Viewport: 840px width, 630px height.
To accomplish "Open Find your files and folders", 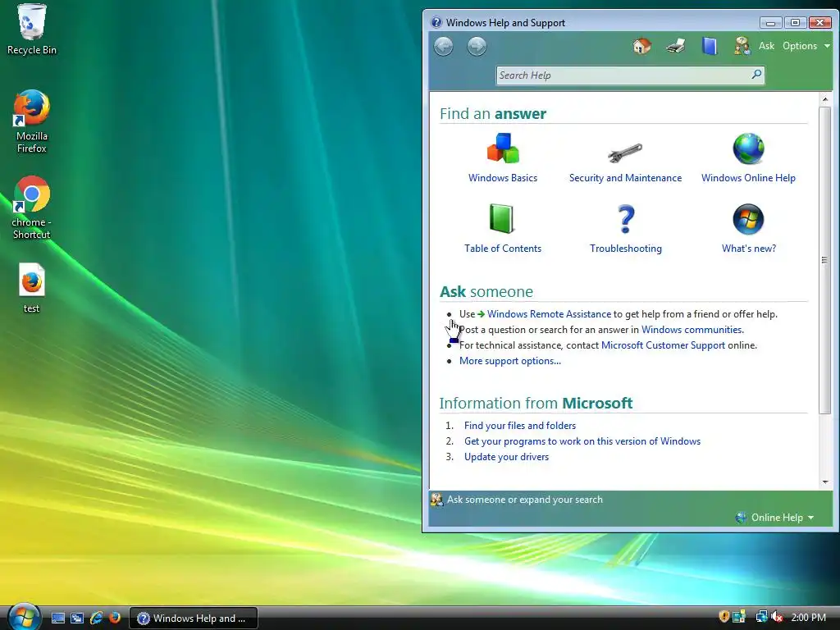I will click(519, 426).
